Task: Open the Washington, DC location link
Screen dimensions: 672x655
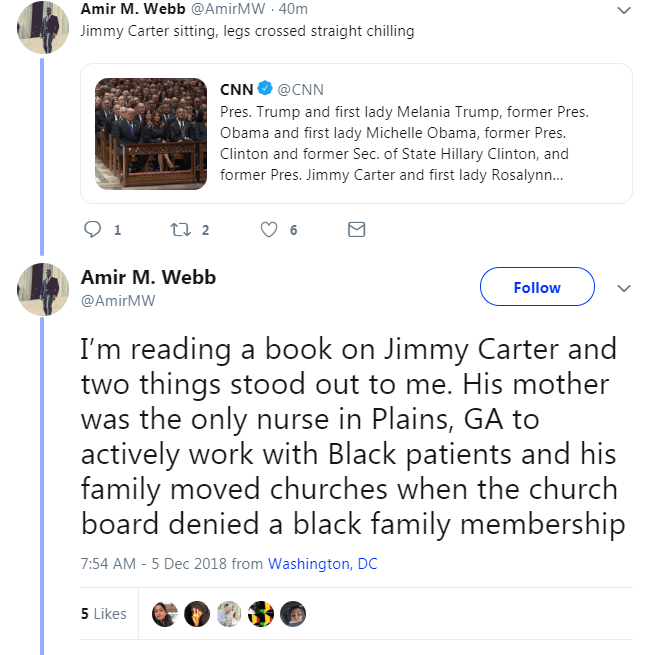Action: click(x=322, y=564)
